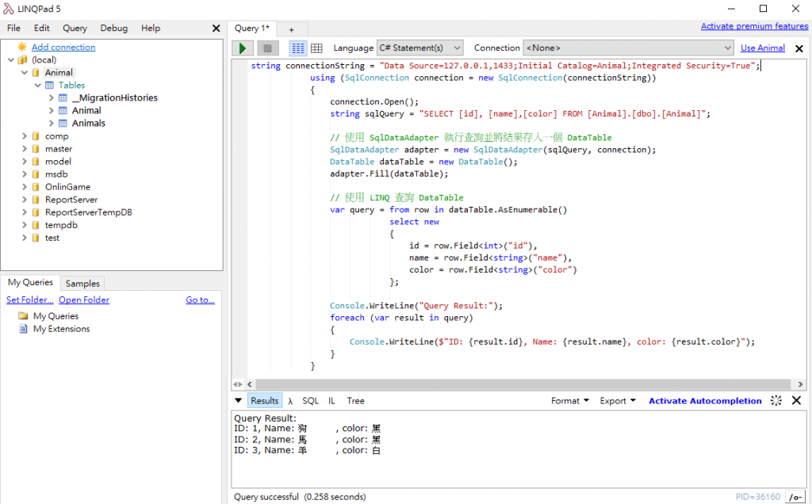Click the My Extensions file icon
Viewport: 812px width, 504px height.
click(x=23, y=329)
